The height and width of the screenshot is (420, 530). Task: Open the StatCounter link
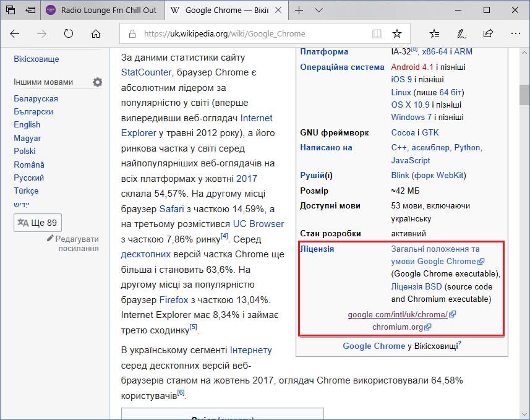pyautogui.click(x=146, y=72)
